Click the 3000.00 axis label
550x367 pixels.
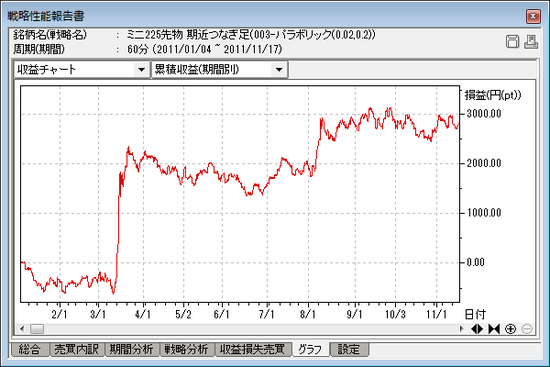click(484, 114)
